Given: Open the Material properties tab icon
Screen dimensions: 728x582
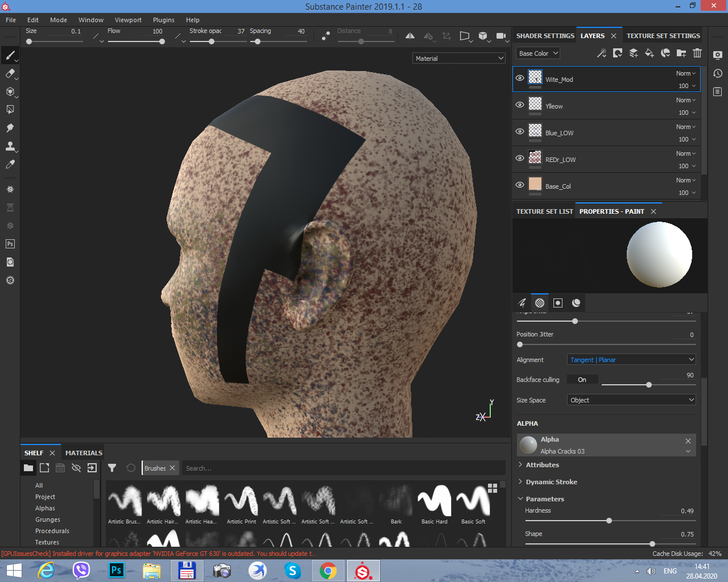Looking at the screenshot, I should coord(576,303).
